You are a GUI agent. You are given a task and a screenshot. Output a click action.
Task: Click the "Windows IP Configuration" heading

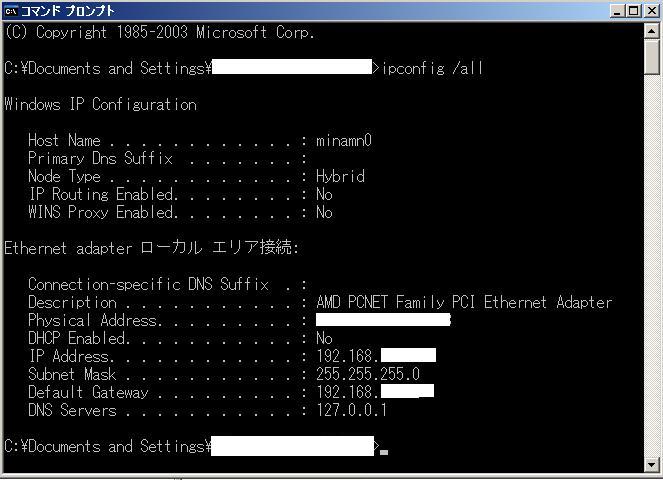tap(100, 104)
